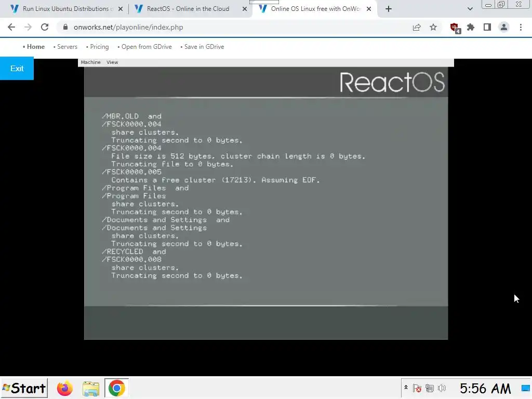Close the Run Linux Ubuntu Distributions tab
The width and height of the screenshot is (532, 399).
(121, 9)
